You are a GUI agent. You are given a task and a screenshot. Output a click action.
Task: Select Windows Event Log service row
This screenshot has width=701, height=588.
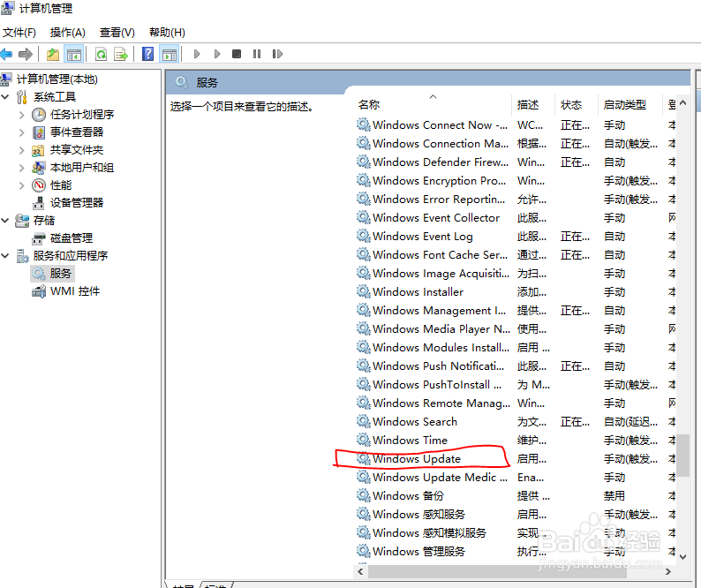click(x=516, y=236)
